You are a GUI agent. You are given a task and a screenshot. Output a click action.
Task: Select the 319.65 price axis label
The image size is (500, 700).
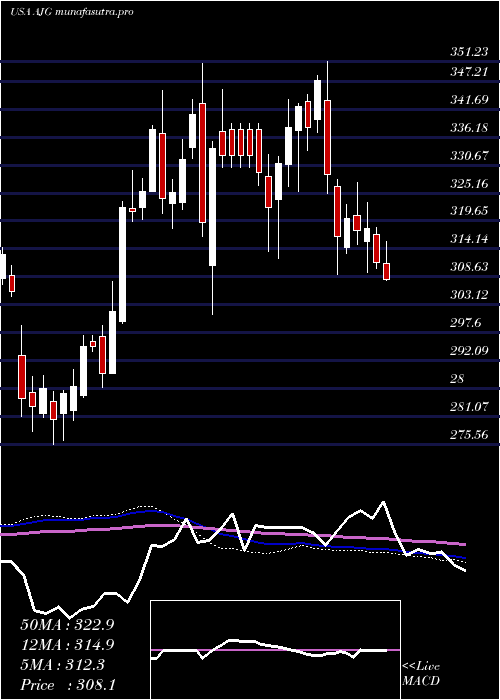[x=469, y=212]
